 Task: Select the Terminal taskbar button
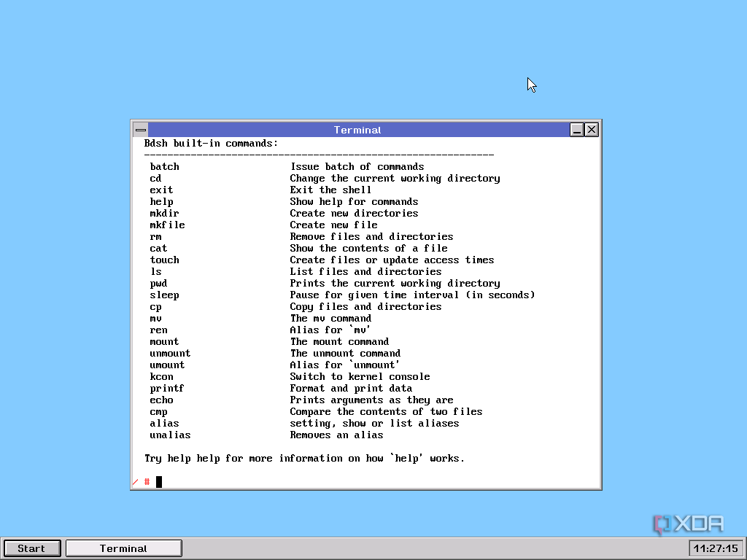point(124,548)
